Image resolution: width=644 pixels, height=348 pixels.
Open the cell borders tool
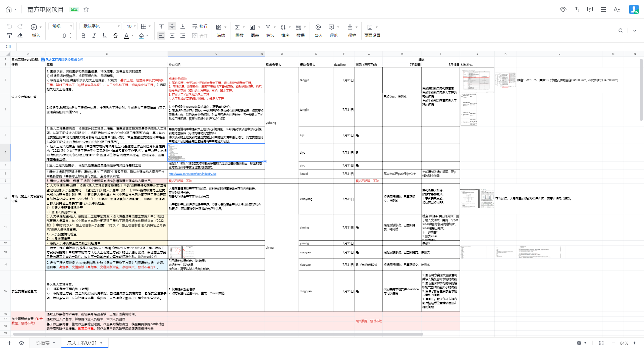[144, 26]
